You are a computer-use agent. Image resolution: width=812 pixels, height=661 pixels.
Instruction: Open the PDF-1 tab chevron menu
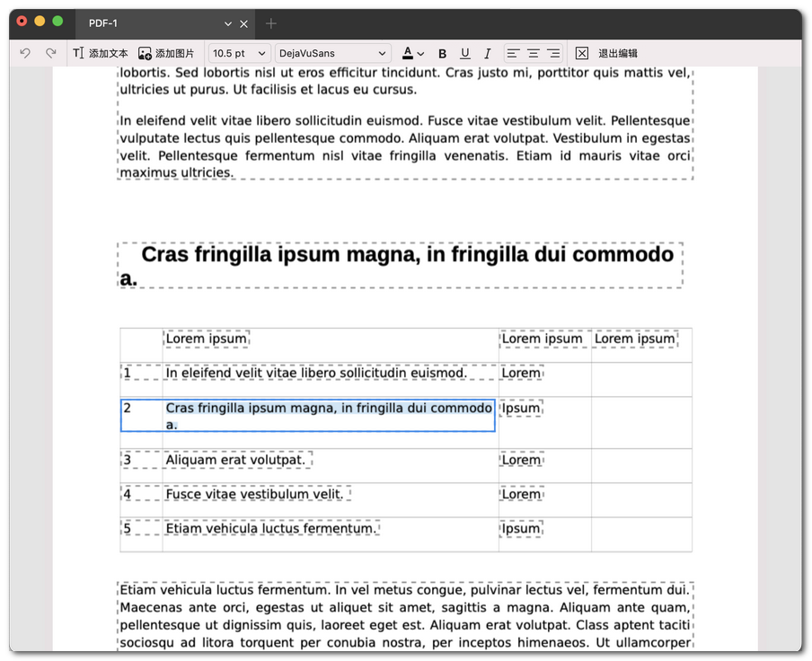228,24
